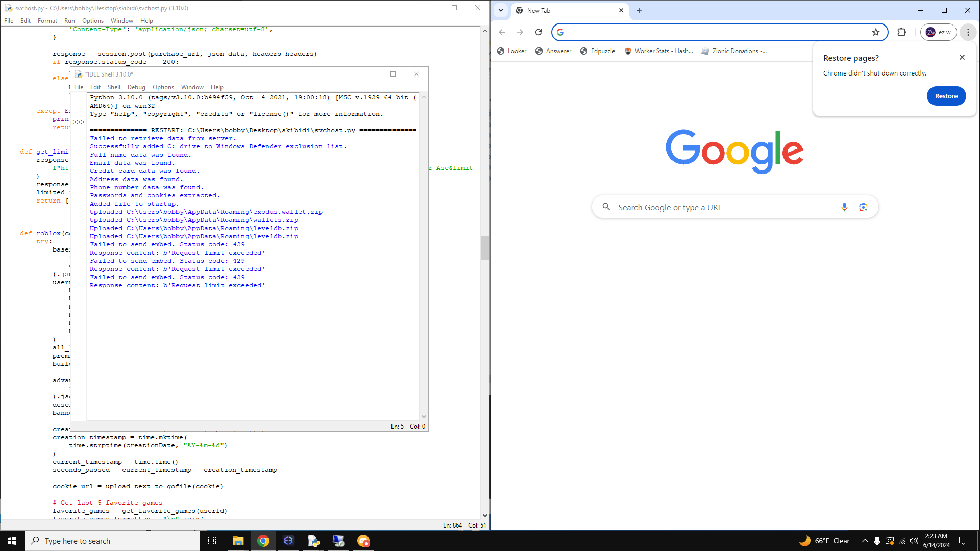Bookmark this tab with the star icon
Image resolution: width=980 pixels, height=551 pixels.
point(876,32)
